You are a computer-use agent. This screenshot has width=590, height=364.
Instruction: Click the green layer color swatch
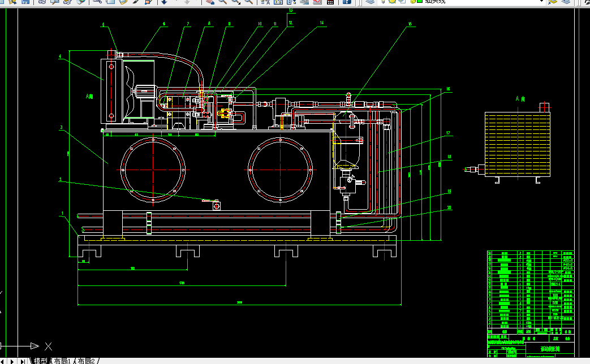(x=420, y=1)
